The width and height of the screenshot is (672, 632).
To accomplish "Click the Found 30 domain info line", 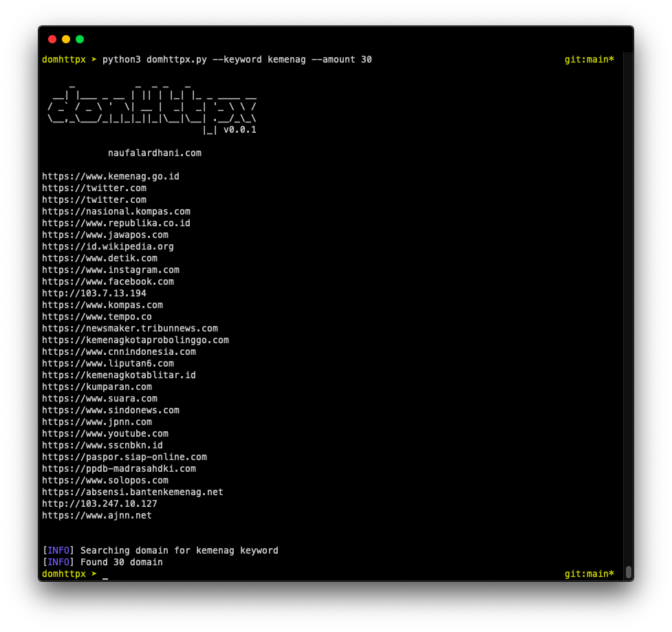I will 102,562.
